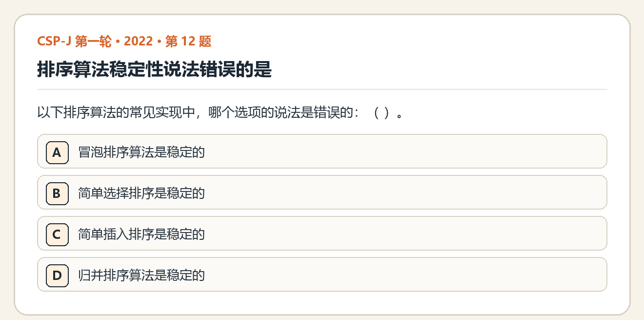
Task: Click the divider line under the title
Action: click(x=322, y=90)
